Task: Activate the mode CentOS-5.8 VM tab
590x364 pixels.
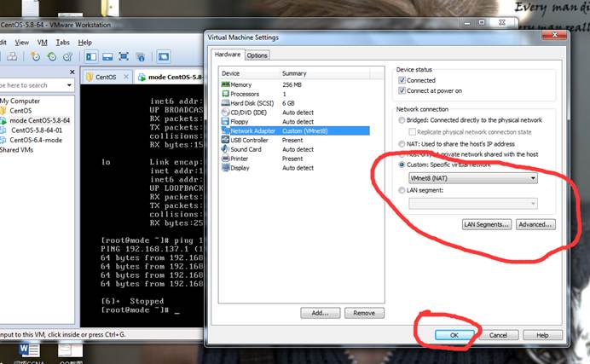Action: [170, 77]
